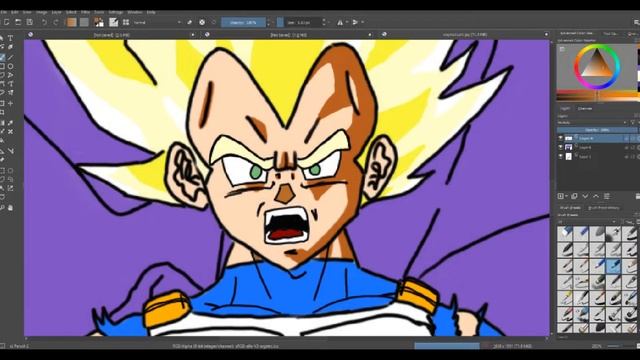Close the second document tab
This screenshot has width=640, height=360.
point(370,35)
